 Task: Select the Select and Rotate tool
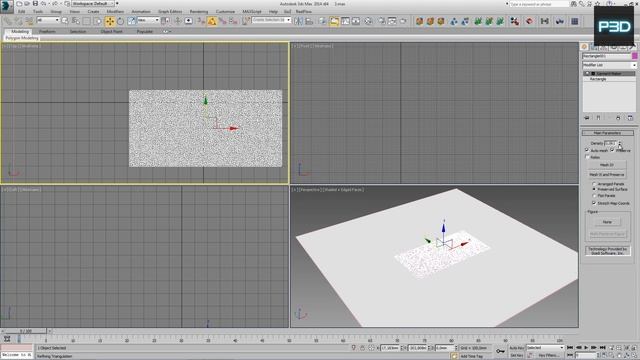coord(120,21)
